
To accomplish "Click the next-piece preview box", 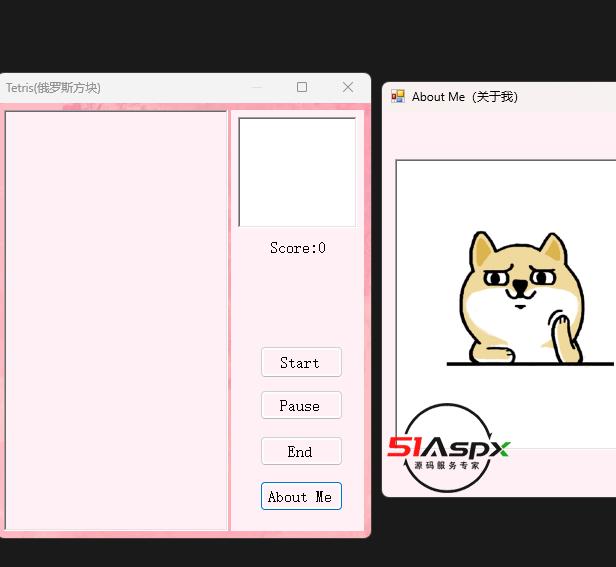I will (297, 172).
